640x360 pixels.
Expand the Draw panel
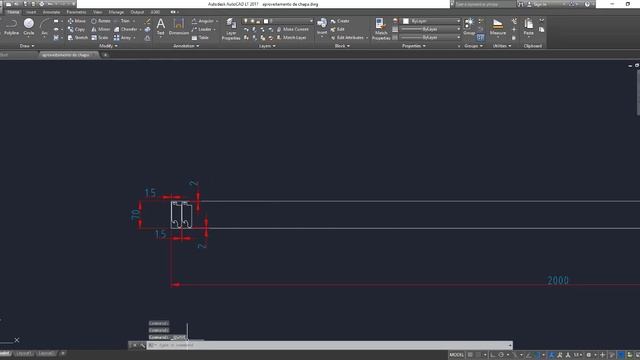(x=27, y=46)
